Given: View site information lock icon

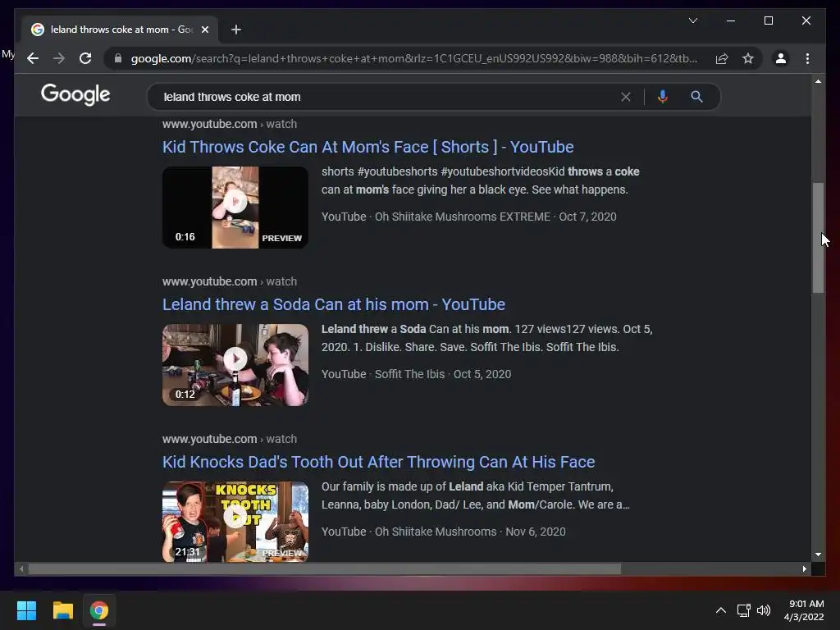Looking at the screenshot, I should 118,58.
